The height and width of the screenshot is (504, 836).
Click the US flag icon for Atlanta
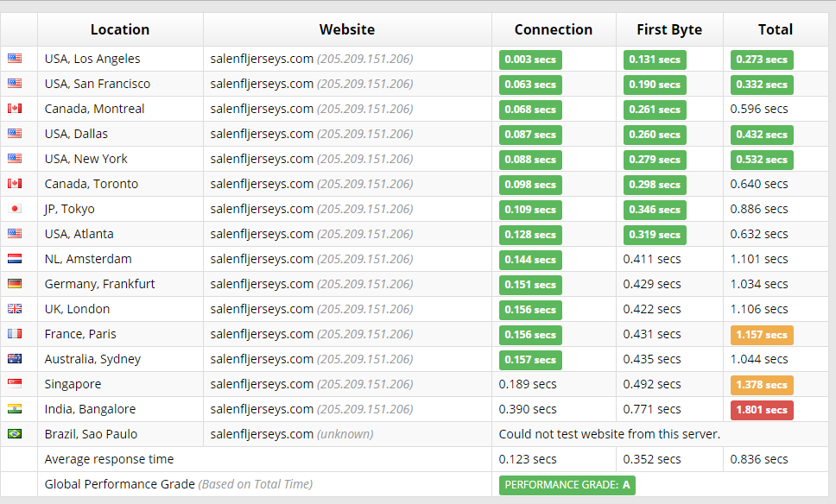15,233
